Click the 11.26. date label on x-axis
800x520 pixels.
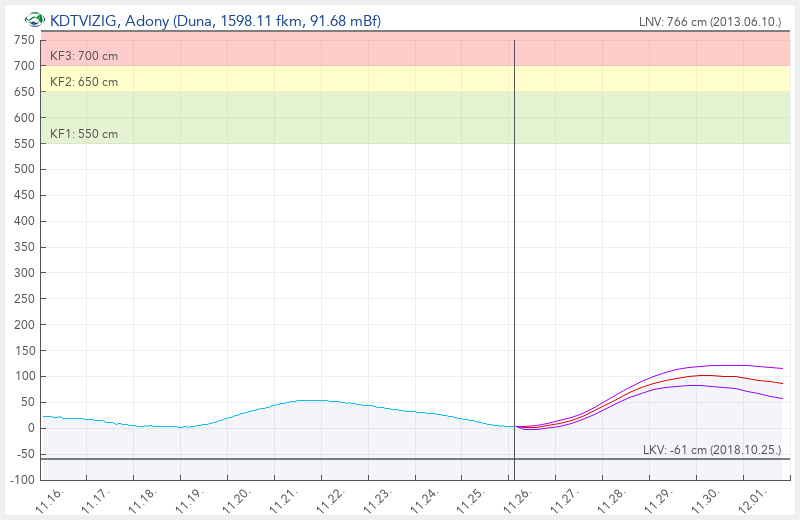coord(519,500)
